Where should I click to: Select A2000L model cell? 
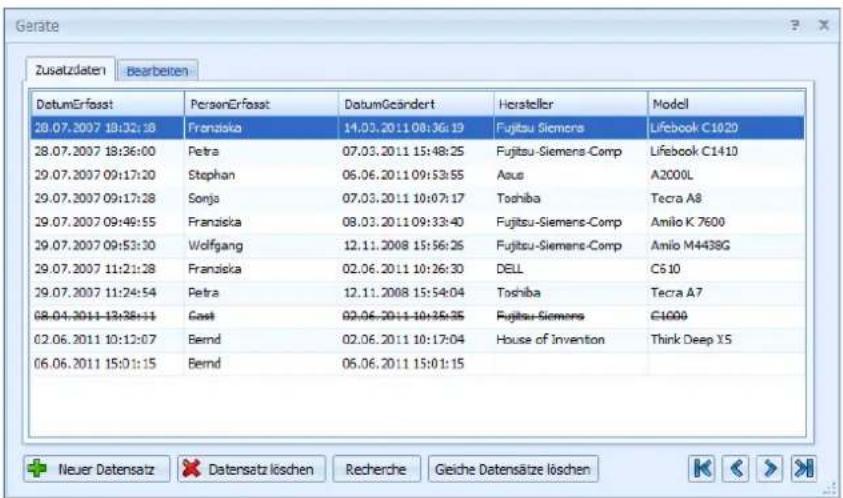tap(726, 175)
